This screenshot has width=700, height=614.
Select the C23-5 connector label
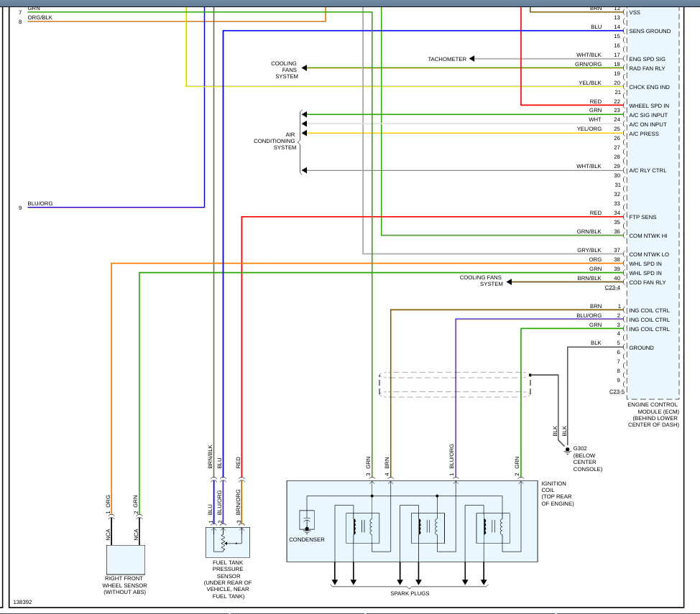click(x=616, y=391)
